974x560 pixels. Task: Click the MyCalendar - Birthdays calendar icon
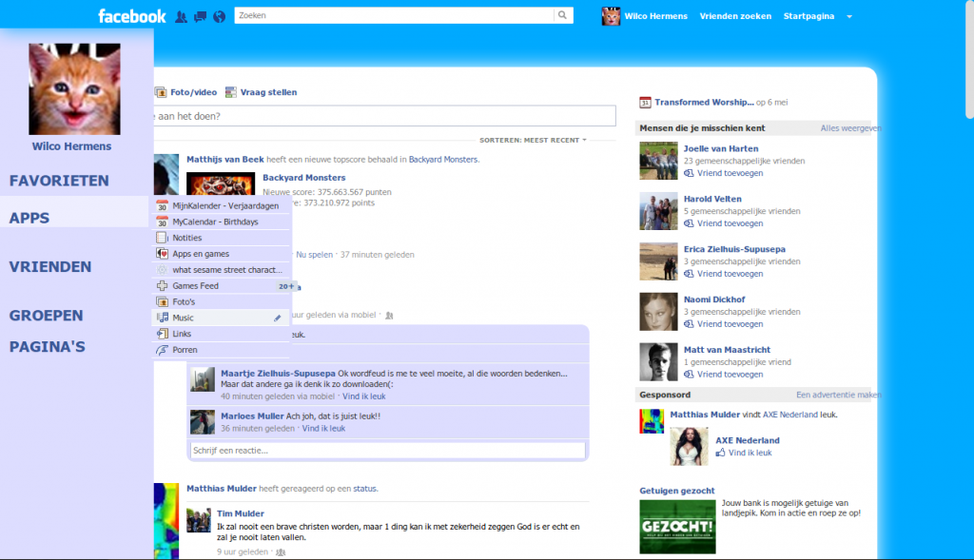(162, 222)
